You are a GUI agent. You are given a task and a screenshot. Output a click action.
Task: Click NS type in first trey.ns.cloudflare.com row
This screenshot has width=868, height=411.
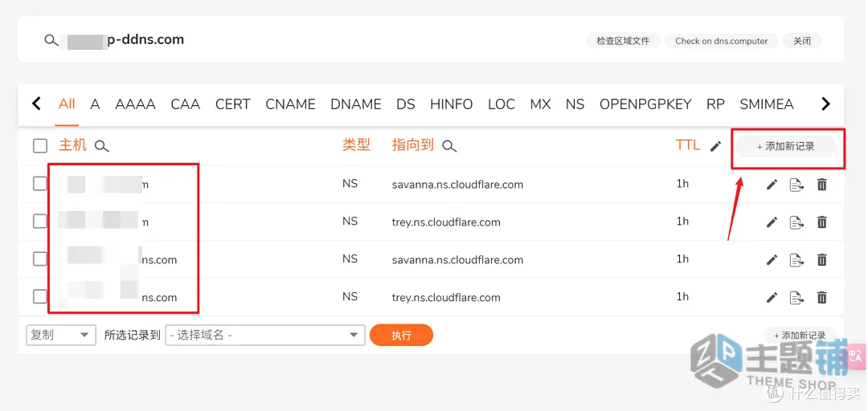pyautogui.click(x=350, y=222)
